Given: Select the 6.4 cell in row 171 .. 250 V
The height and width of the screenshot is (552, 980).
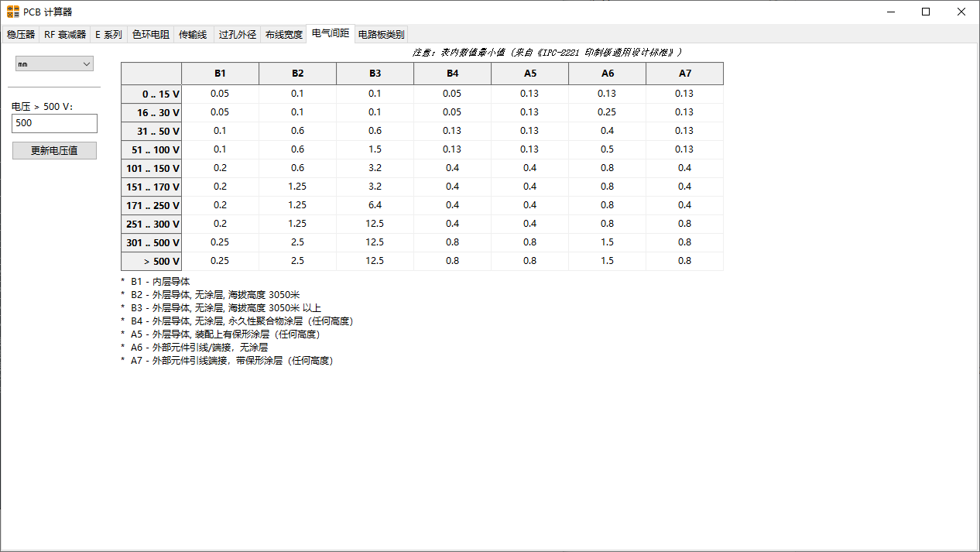Looking at the screenshot, I should (x=375, y=205).
